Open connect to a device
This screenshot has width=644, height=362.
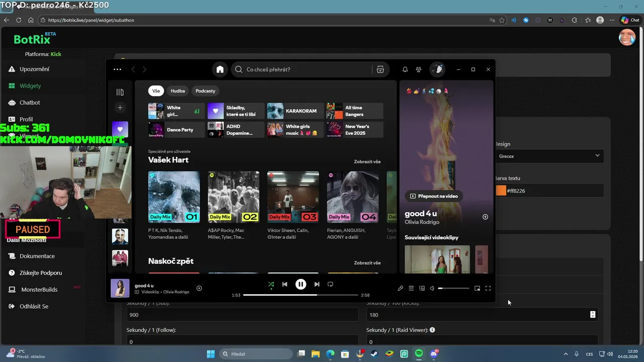422,288
